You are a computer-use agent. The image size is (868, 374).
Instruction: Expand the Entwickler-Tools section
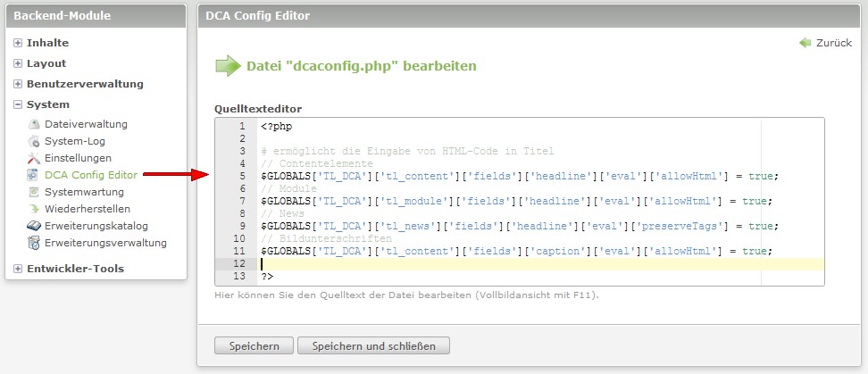click(18, 269)
